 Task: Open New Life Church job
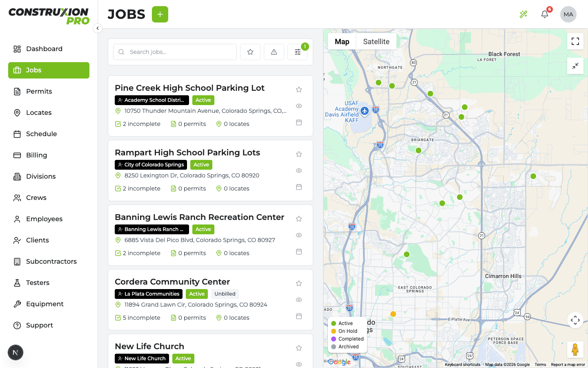pyautogui.click(x=149, y=346)
